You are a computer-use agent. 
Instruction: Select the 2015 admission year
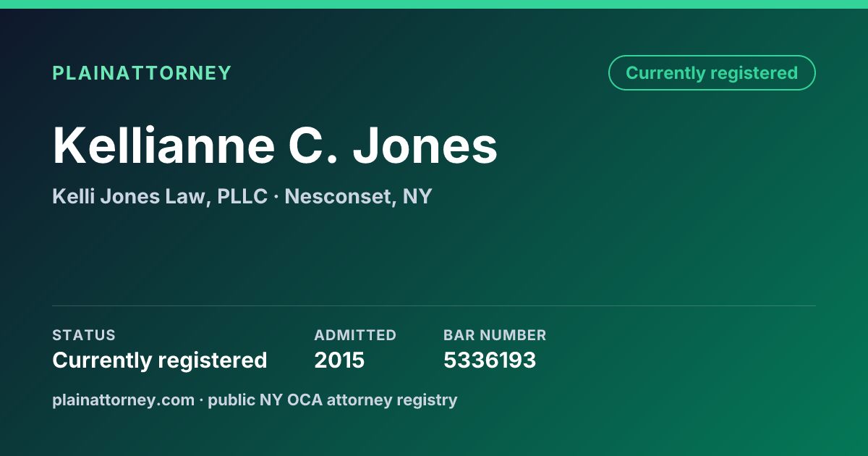(x=339, y=360)
